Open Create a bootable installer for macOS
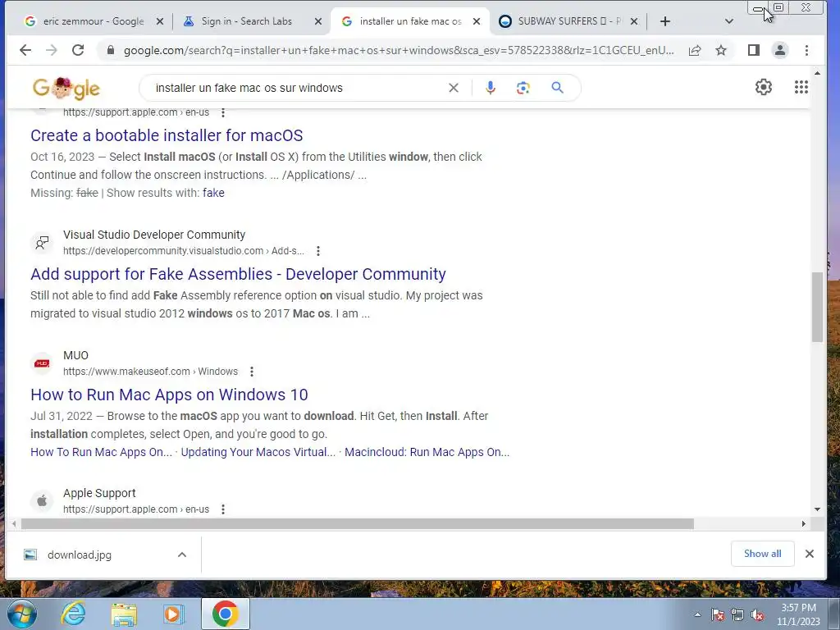The height and width of the screenshot is (630, 840). coord(167,135)
